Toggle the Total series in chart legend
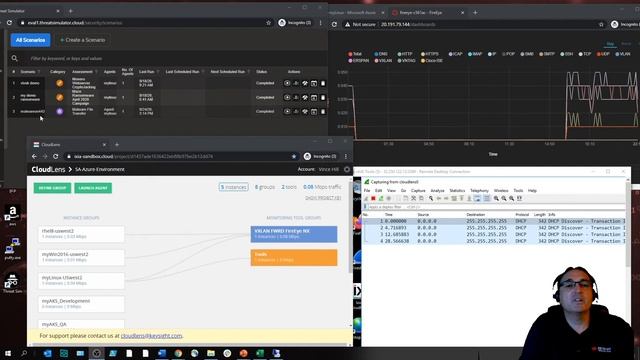The width and height of the screenshot is (640, 360). [355, 54]
